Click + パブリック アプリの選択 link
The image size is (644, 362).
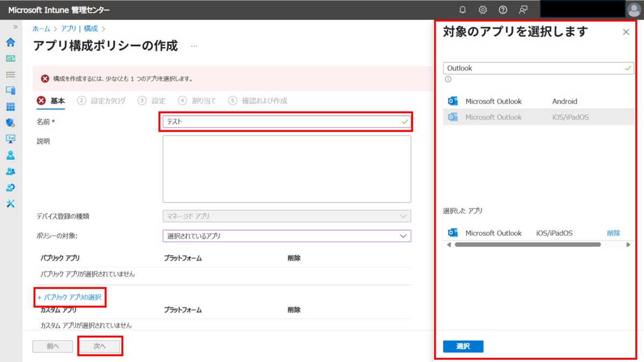69,297
